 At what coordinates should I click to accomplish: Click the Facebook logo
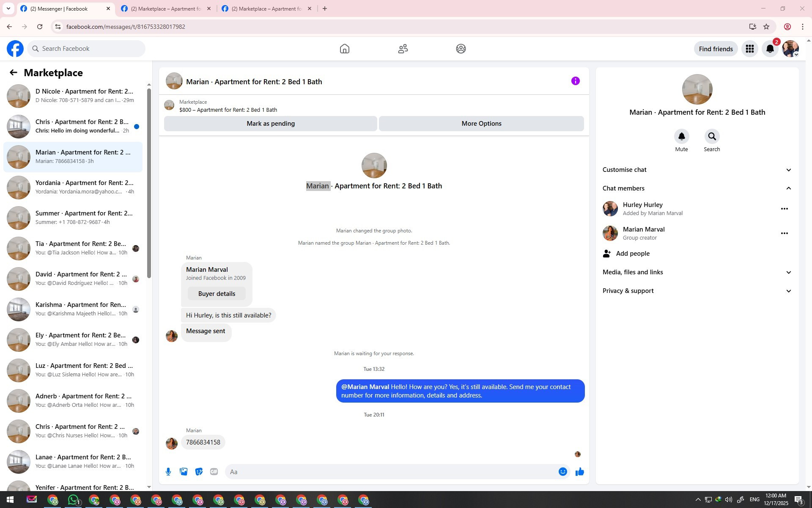coord(15,49)
